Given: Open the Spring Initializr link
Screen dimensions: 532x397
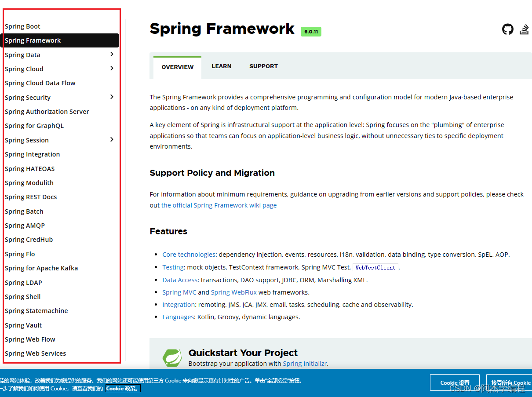Looking at the screenshot, I should 305,363.
